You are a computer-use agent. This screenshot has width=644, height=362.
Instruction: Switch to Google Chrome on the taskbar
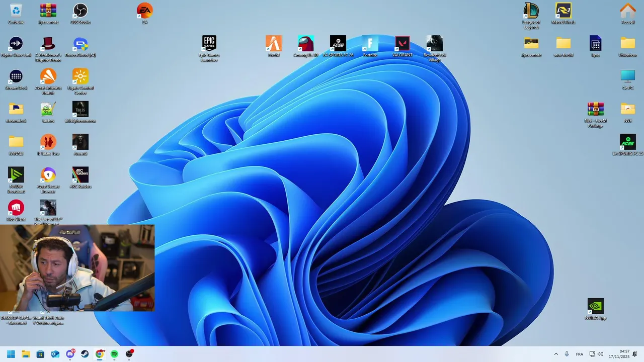click(x=100, y=354)
